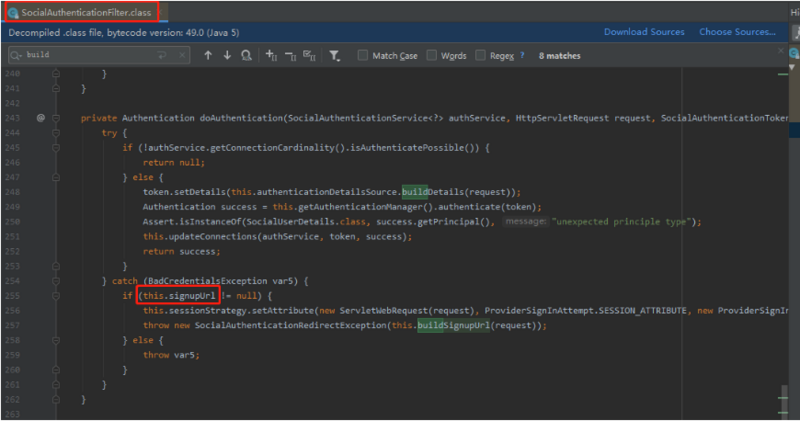Click the '8 matches' result count
800x421 pixels.
[x=560, y=56]
